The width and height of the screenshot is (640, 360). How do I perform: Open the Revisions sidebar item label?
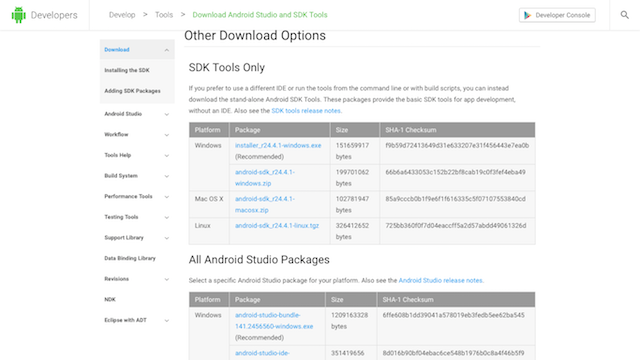(x=116, y=279)
